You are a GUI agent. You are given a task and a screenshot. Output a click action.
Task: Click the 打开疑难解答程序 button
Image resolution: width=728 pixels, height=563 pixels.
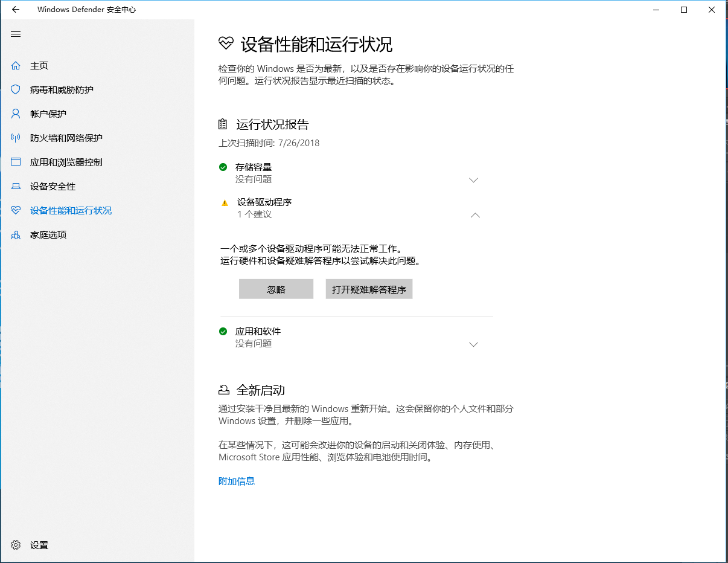(x=369, y=289)
